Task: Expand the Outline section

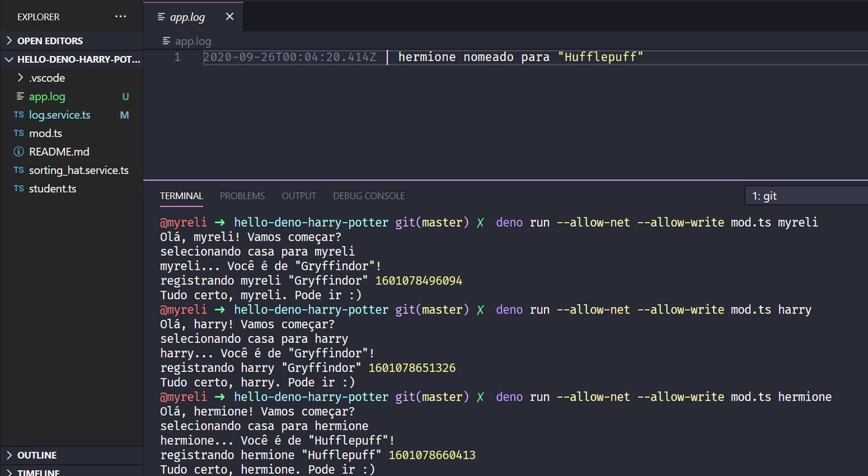Action: (9, 455)
